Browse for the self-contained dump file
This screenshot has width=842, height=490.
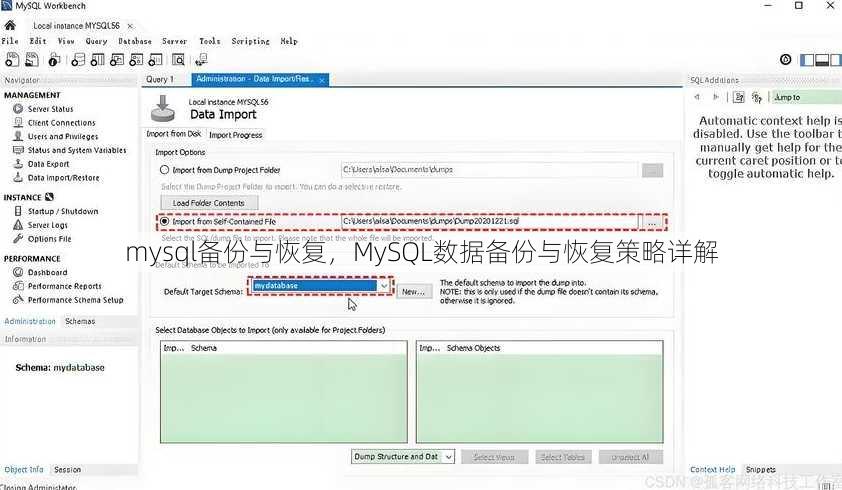[x=652, y=222]
